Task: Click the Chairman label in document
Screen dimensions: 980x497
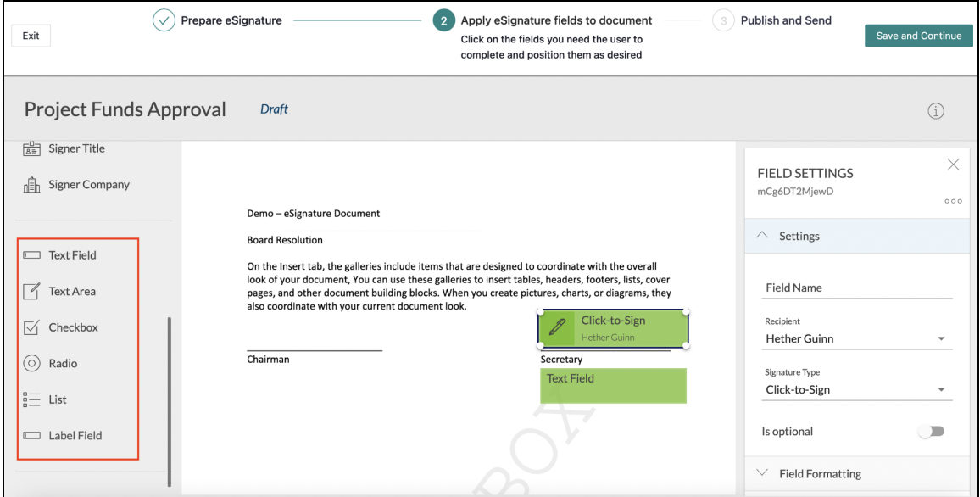Action: pos(268,360)
